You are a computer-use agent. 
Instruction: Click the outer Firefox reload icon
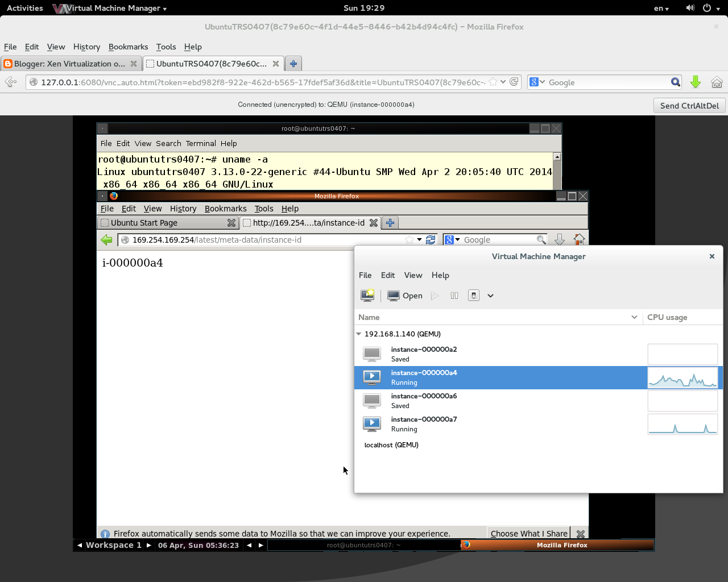514,82
